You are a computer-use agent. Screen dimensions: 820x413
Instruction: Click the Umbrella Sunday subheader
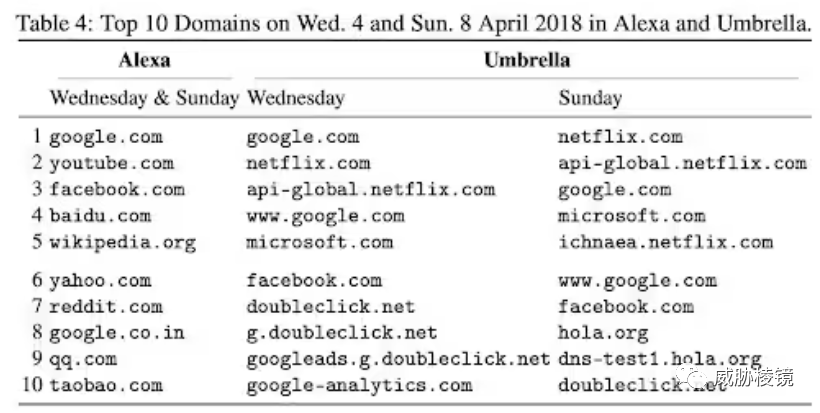pyautogui.click(x=589, y=98)
